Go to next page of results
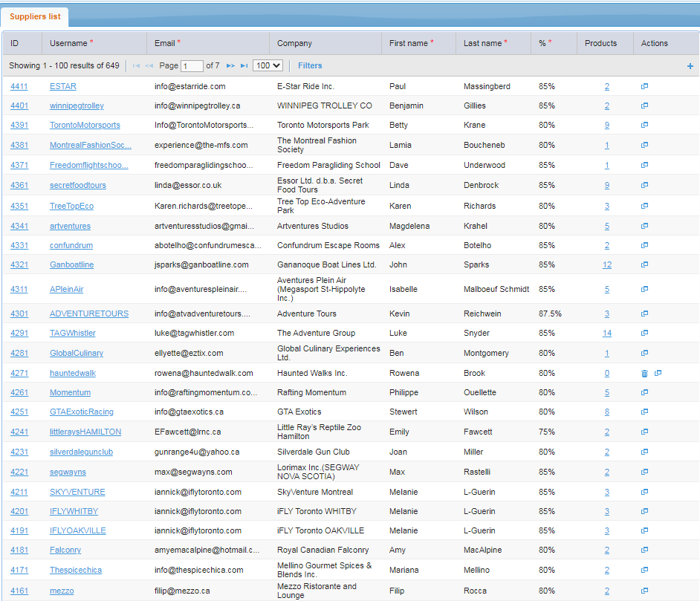This screenshot has width=700, height=601. (x=230, y=66)
